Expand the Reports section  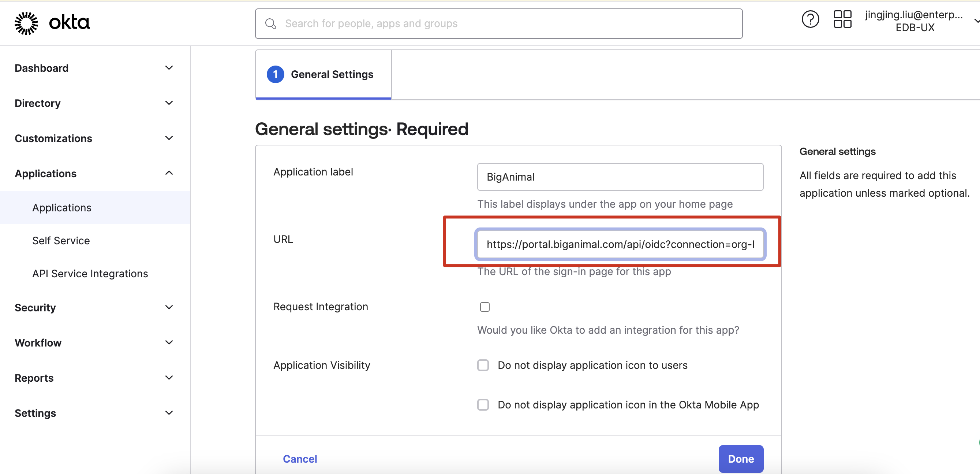[x=94, y=378]
